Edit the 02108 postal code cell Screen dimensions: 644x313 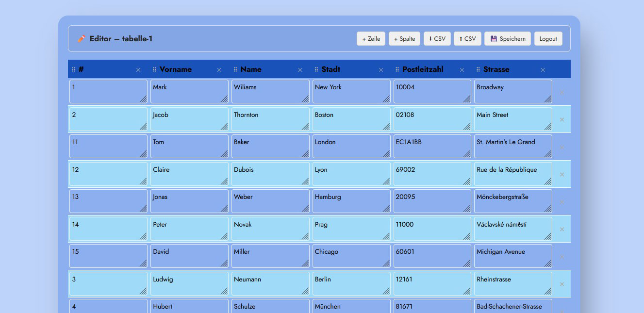(x=432, y=119)
